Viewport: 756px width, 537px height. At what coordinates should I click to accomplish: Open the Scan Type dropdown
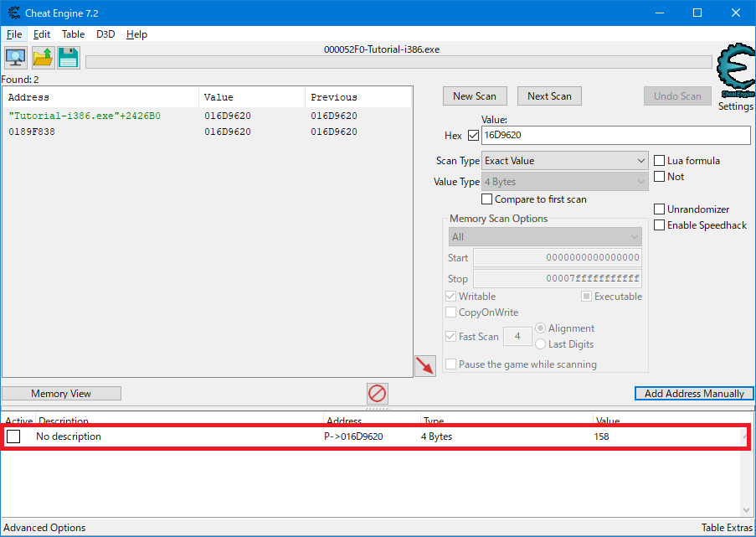[x=565, y=161]
